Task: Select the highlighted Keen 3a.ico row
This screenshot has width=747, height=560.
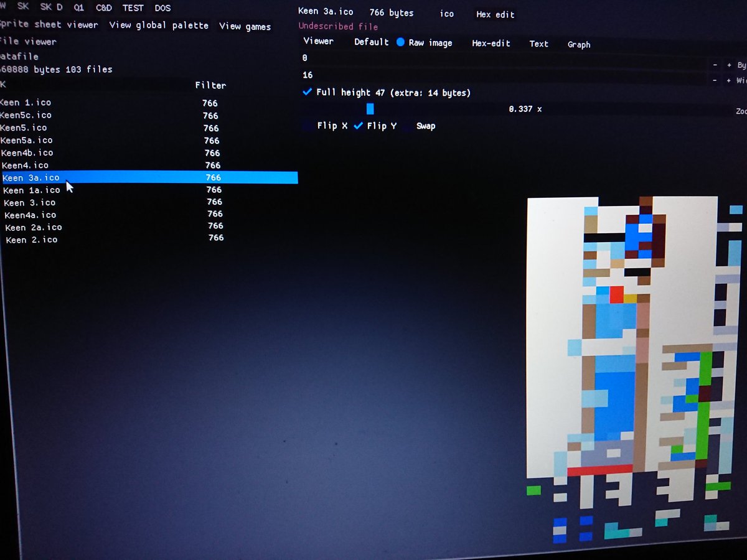Action: [149, 177]
